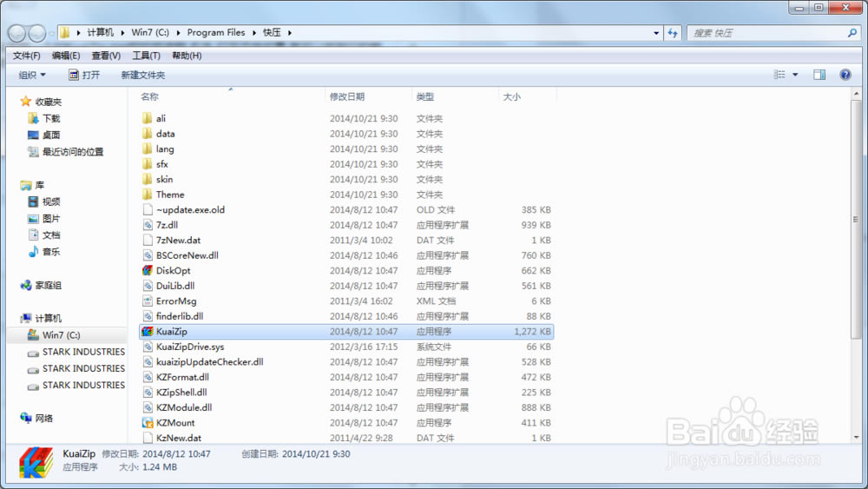
Task: Click the data folder icon
Action: [148, 134]
